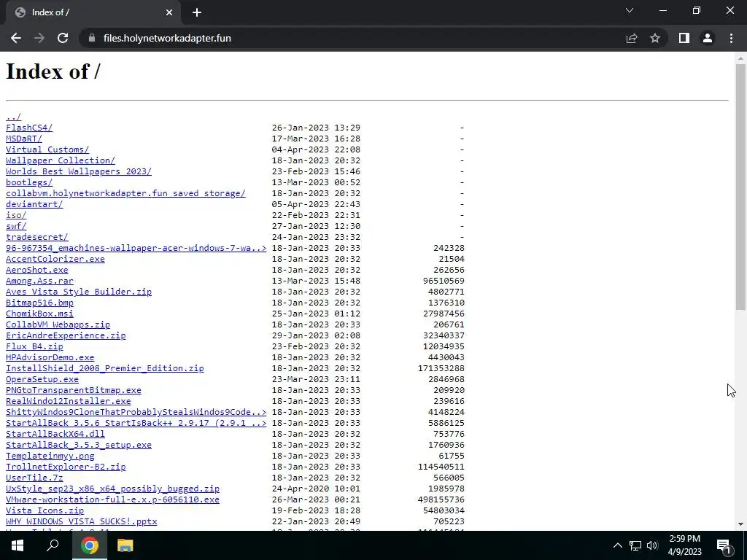Screen dimensions: 747x560
Task: Download TrollnetExplorer-B2.zip
Action: click(x=66, y=467)
